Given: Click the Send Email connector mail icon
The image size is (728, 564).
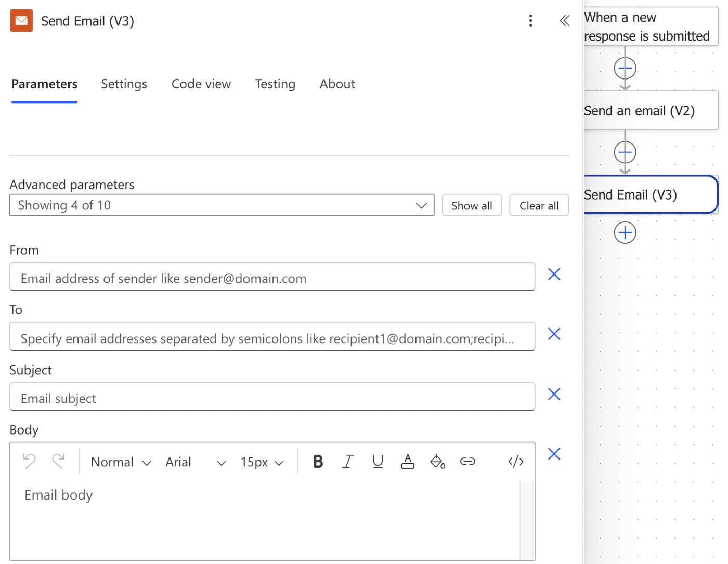Looking at the screenshot, I should pyautogui.click(x=21, y=21).
